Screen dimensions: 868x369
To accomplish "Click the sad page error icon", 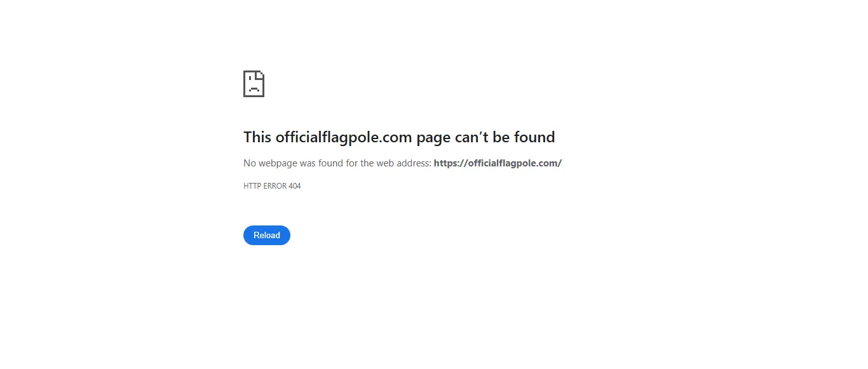I will point(254,84).
